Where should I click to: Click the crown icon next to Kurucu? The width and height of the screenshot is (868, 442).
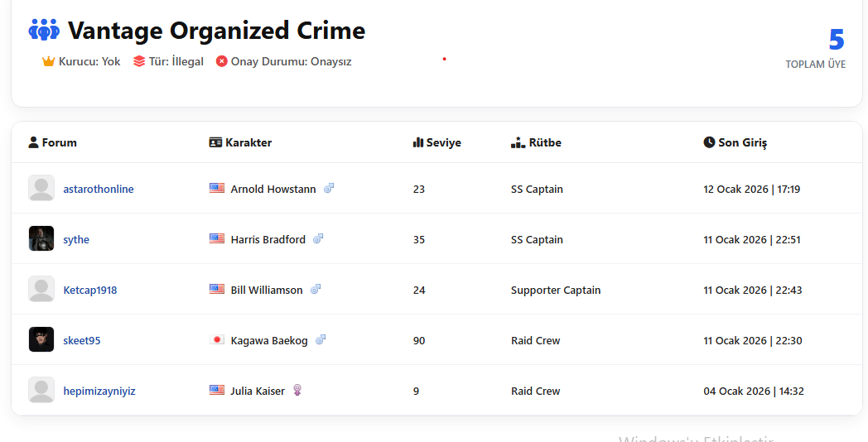(x=48, y=61)
